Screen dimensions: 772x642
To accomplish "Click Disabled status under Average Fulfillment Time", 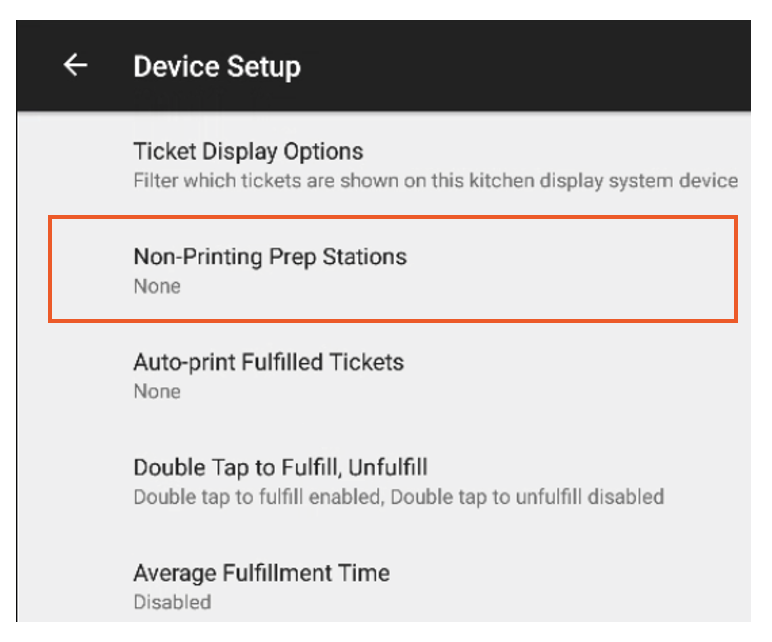I will [172, 602].
